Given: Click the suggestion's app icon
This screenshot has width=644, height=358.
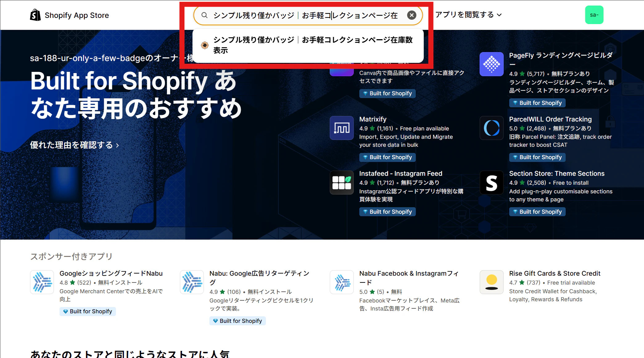Looking at the screenshot, I should tap(204, 45).
